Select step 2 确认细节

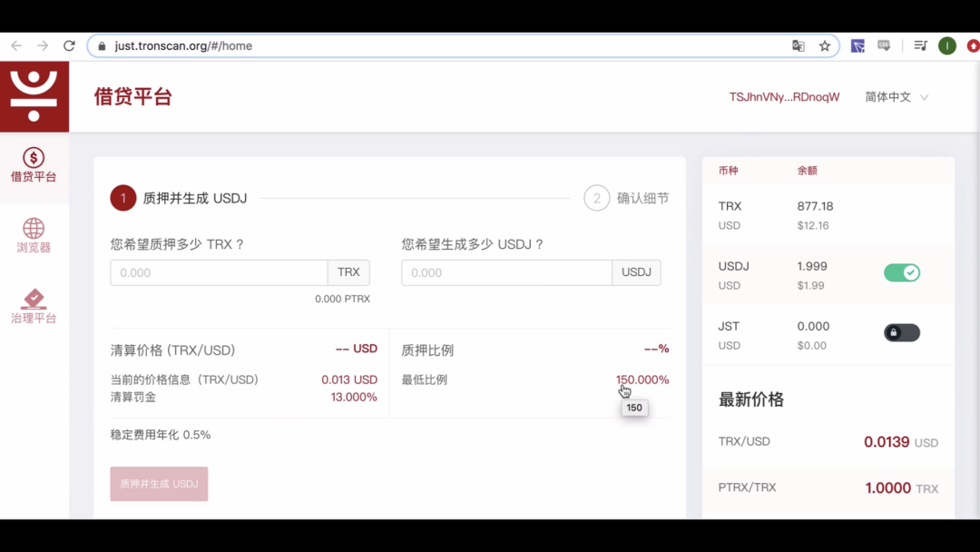coord(627,198)
